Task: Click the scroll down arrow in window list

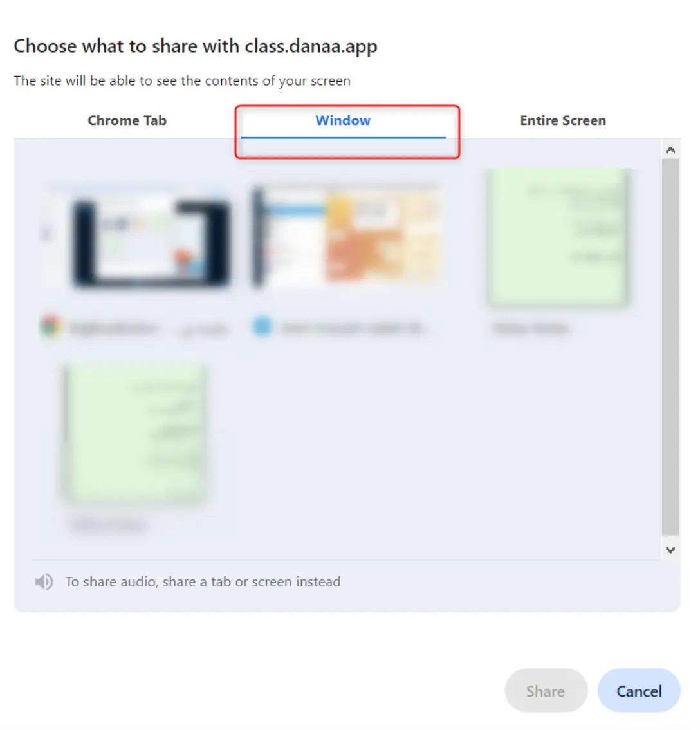Action: (670, 550)
